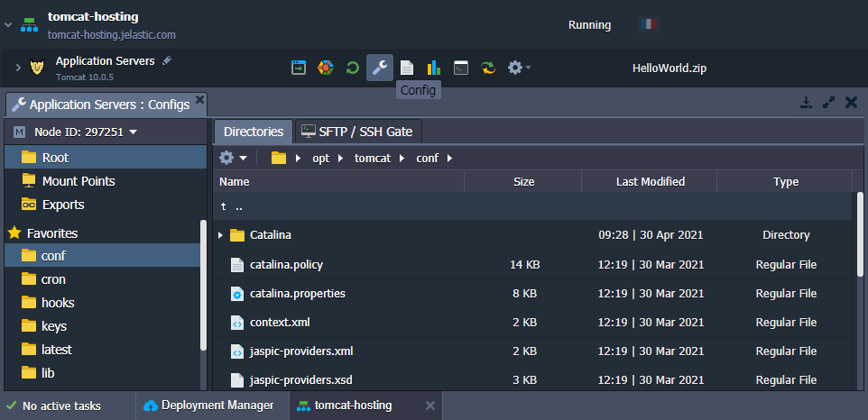Restart nodes with the green circular arrow
Viewport: 868px width, 420px height.
pos(353,68)
